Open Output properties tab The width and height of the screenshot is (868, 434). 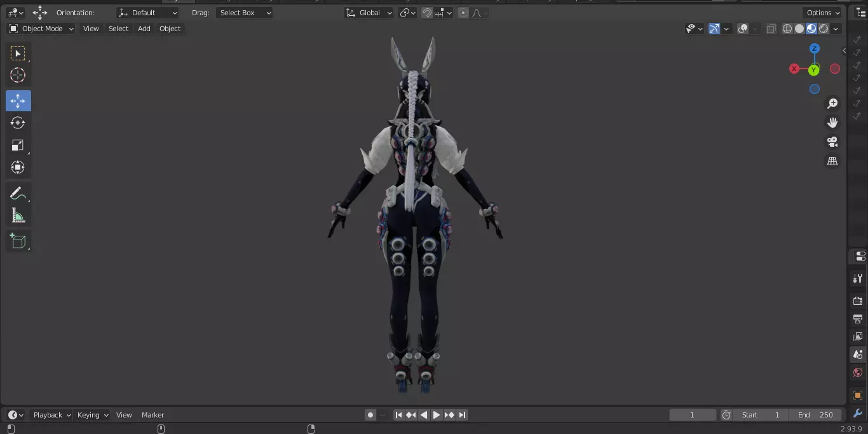(858, 318)
